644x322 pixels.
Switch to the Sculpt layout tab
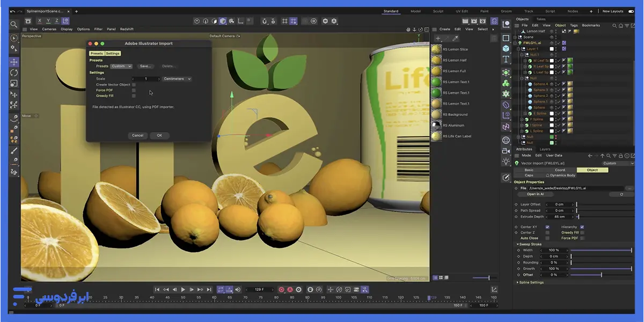point(438,11)
